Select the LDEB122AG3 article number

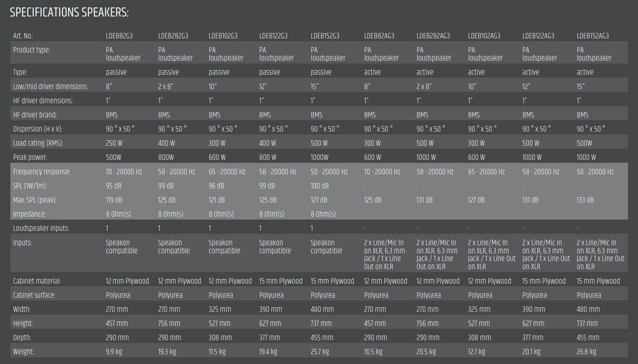538,36
